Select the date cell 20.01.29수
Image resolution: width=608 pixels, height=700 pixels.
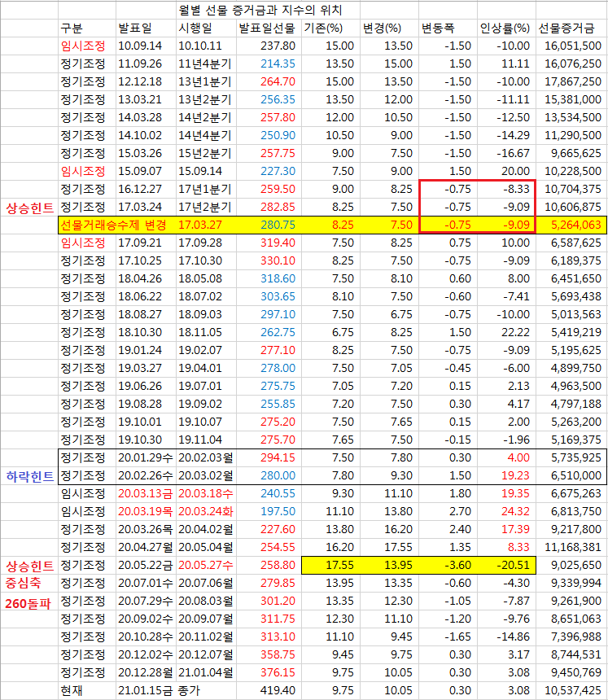[x=145, y=457]
